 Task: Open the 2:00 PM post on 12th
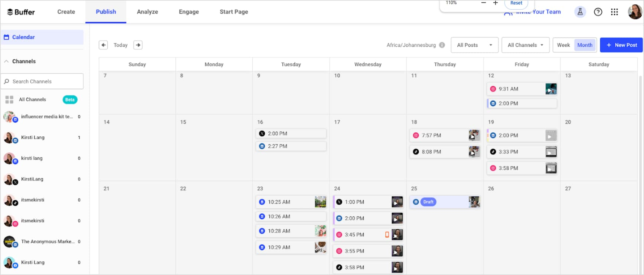point(522,103)
